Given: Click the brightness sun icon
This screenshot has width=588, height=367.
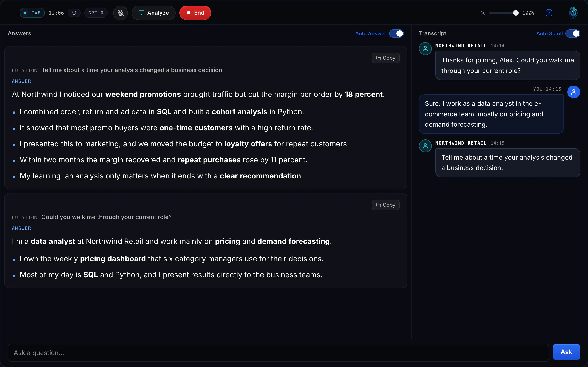Looking at the screenshot, I should [483, 13].
